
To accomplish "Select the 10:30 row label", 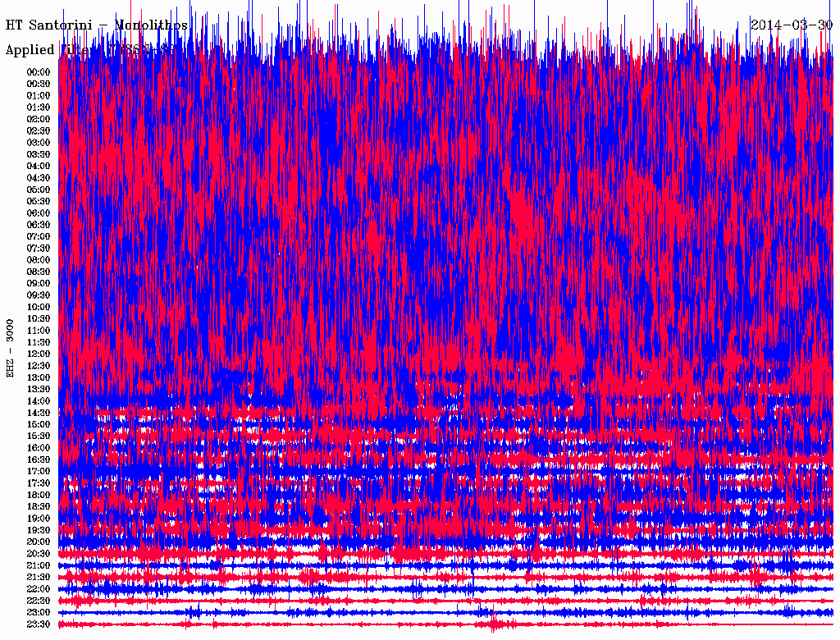I will [39, 319].
